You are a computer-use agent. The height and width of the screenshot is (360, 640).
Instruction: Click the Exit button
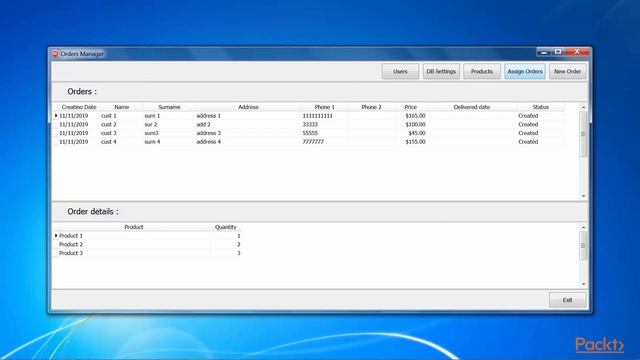pyautogui.click(x=567, y=300)
